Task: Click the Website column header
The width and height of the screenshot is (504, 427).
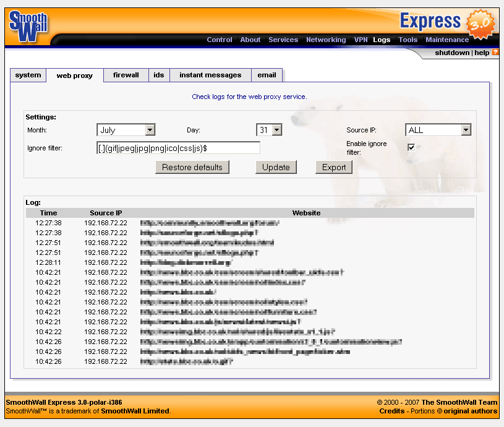Action: (306, 213)
